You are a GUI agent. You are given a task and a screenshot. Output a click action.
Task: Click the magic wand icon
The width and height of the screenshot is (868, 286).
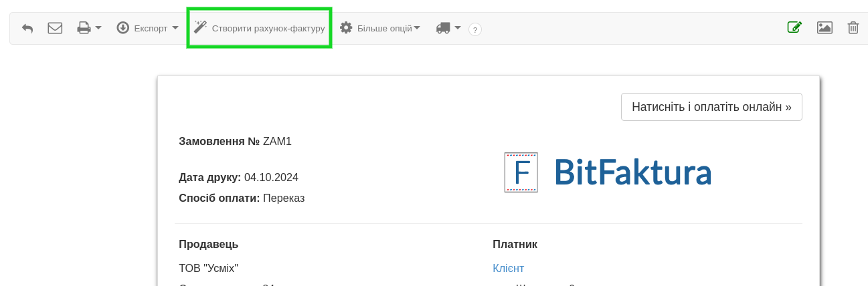pos(200,27)
